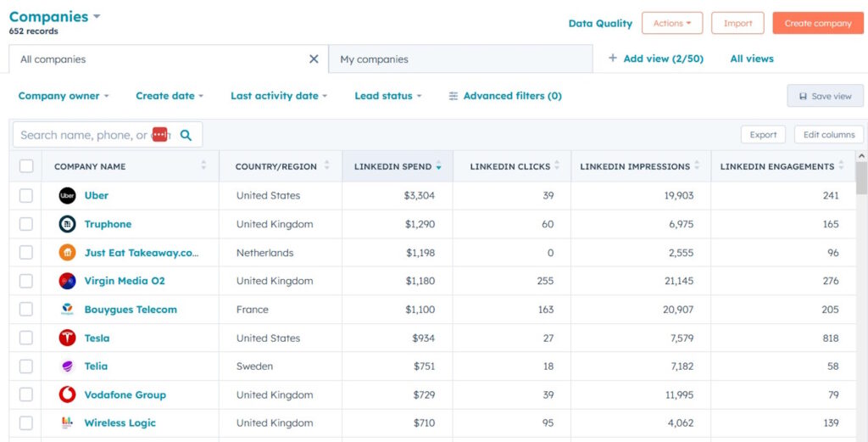The height and width of the screenshot is (442, 868).
Task: Expand the Lead status filter
Action: coord(388,96)
